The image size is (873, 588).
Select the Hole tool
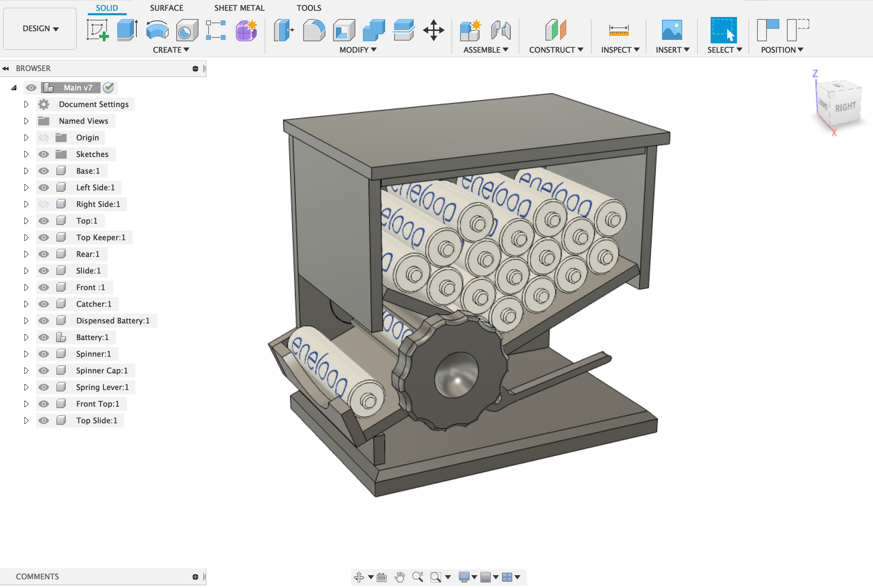[187, 30]
